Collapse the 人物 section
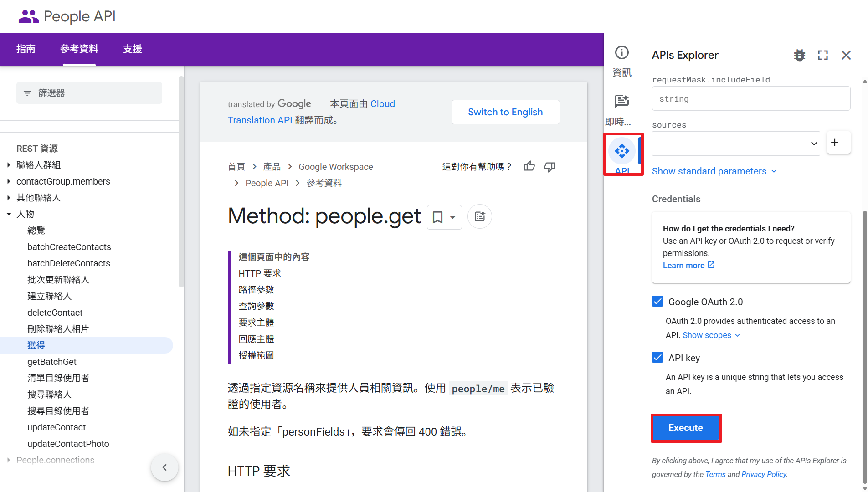 9,214
